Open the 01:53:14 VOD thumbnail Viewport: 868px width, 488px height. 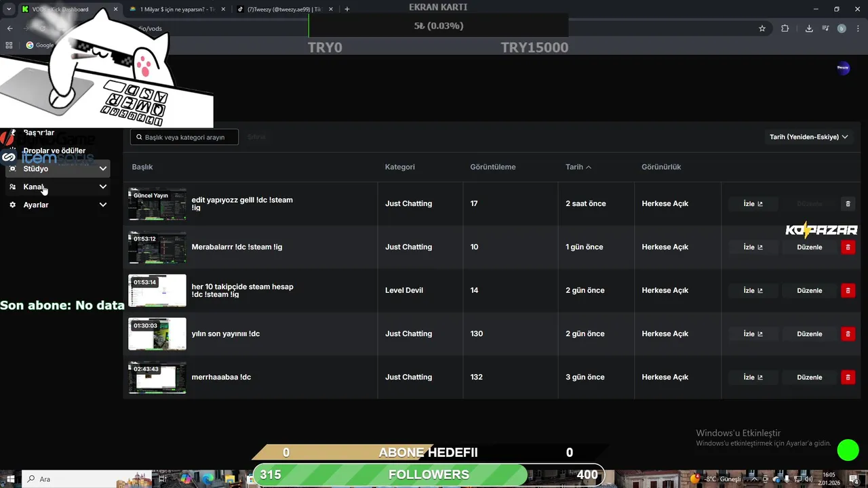pos(157,291)
